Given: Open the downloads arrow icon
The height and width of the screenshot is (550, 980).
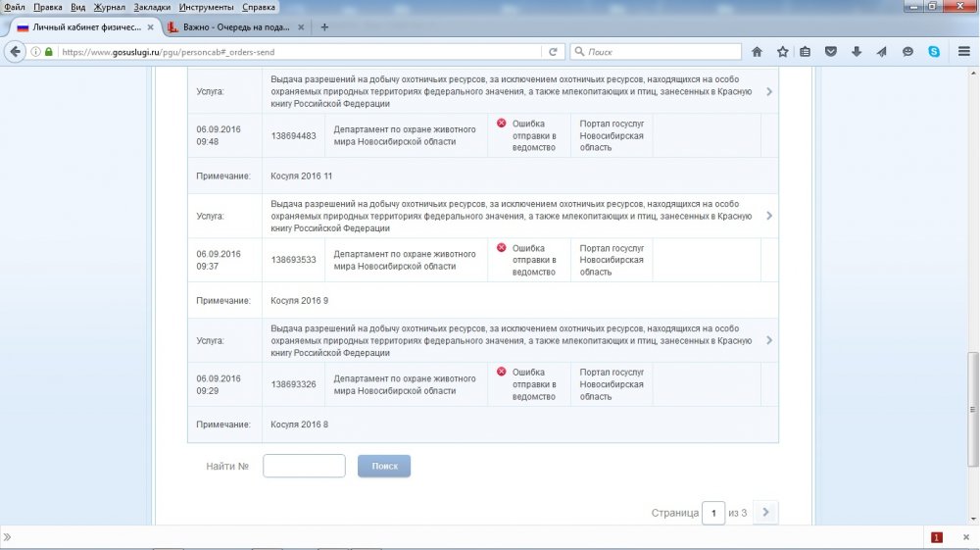Looking at the screenshot, I should 857,52.
